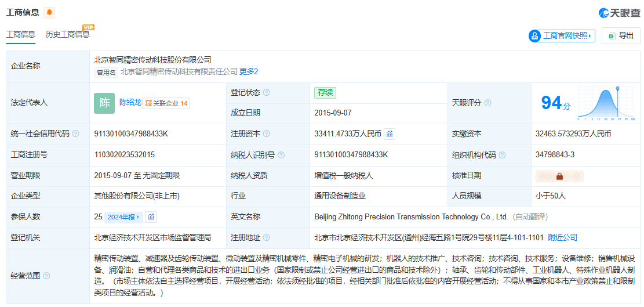Screen dimensions: 644x307
Task: Click enterprise type 其他股份有限公司(非上市)
Action: [x=137, y=196]
